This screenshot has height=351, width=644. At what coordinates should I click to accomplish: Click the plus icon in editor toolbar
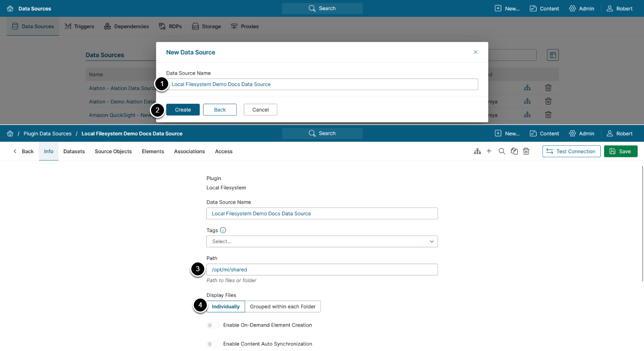point(489,151)
